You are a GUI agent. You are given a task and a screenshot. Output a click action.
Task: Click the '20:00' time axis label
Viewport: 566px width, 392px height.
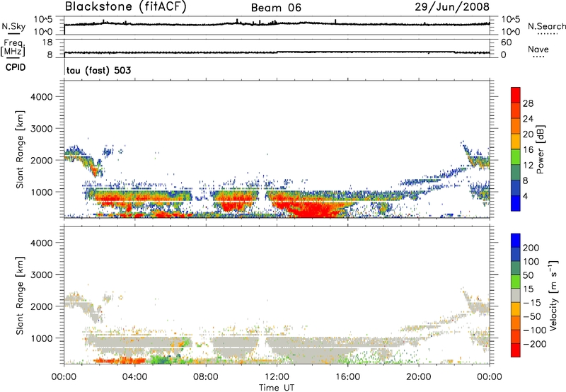[x=419, y=377]
